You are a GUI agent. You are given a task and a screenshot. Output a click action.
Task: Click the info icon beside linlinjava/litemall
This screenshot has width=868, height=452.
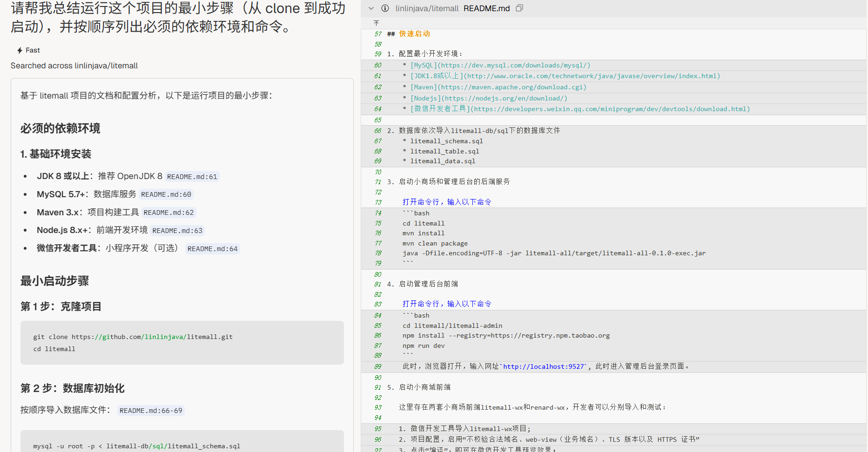coord(385,8)
